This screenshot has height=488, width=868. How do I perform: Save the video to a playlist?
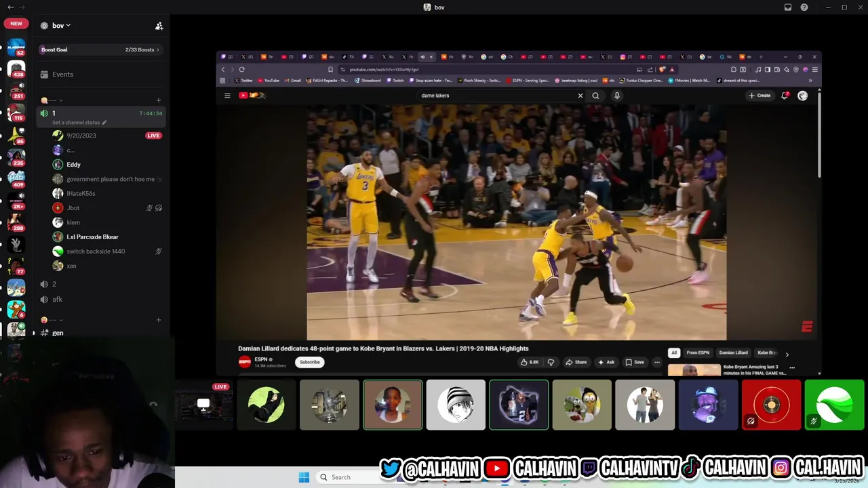[x=635, y=362]
